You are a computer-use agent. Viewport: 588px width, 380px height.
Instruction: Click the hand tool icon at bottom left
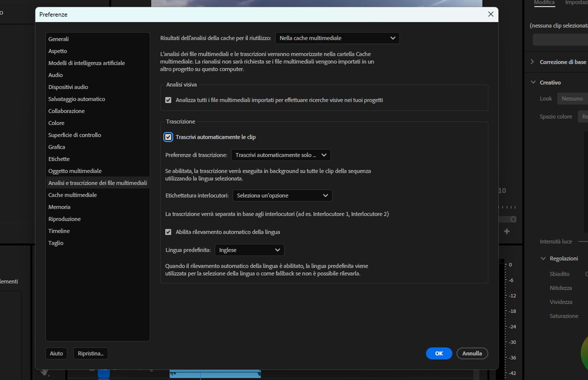[x=45, y=372]
